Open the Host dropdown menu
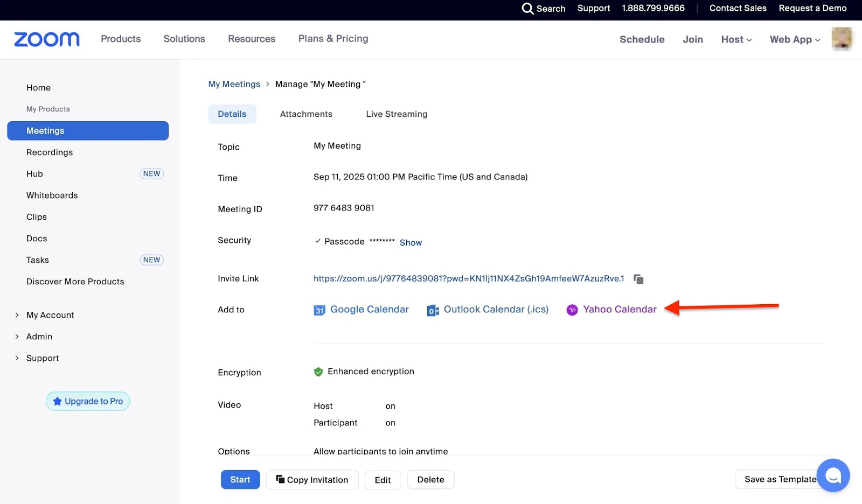 (x=736, y=39)
